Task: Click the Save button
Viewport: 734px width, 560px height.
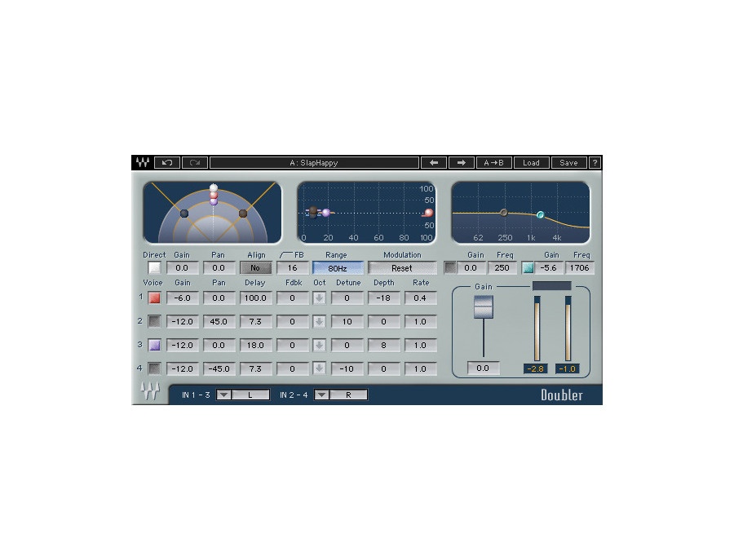Action: (x=568, y=162)
